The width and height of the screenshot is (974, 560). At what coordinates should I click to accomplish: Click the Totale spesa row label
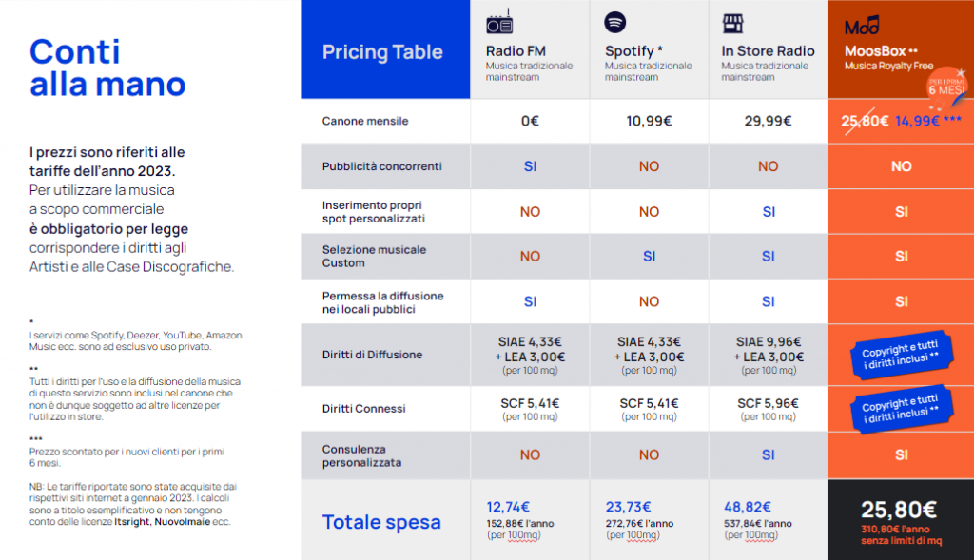(x=381, y=522)
